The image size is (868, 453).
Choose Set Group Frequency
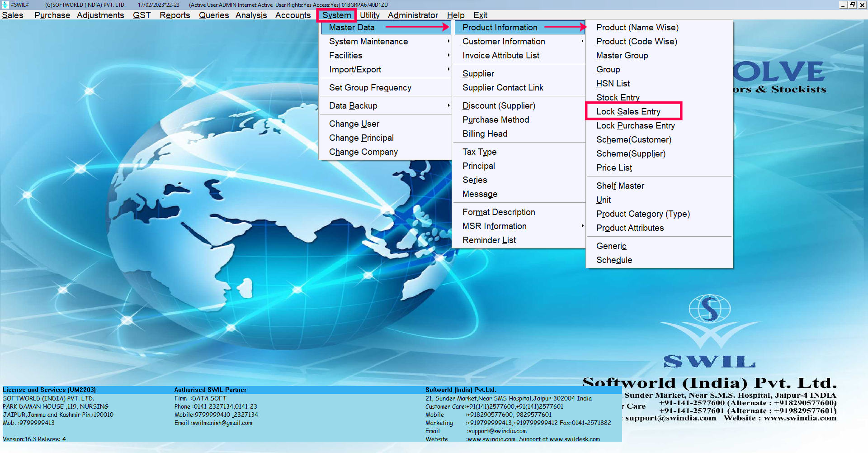click(x=386, y=87)
